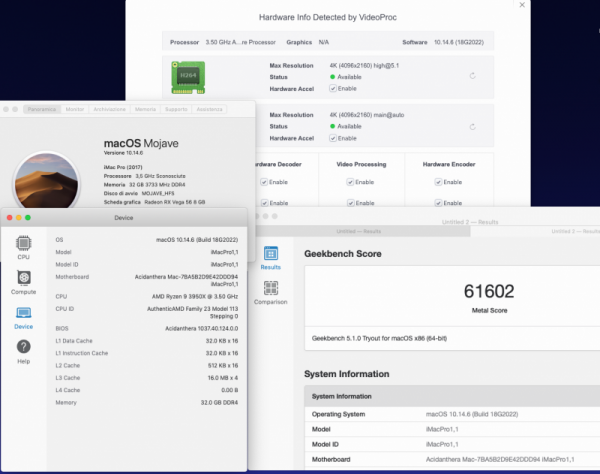Click the Motherboard row in Geekbench table
The image size is (600, 474).
(x=452, y=459)
